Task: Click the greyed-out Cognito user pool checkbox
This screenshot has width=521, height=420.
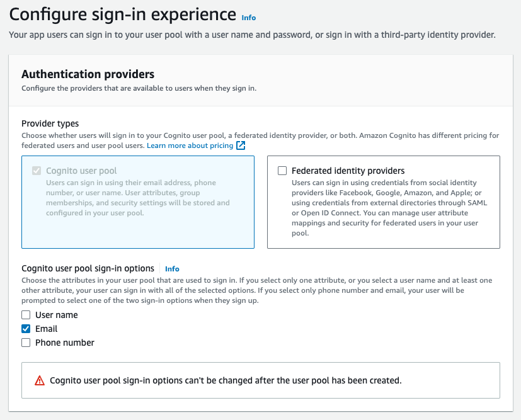Action: (x=37, y=171)
